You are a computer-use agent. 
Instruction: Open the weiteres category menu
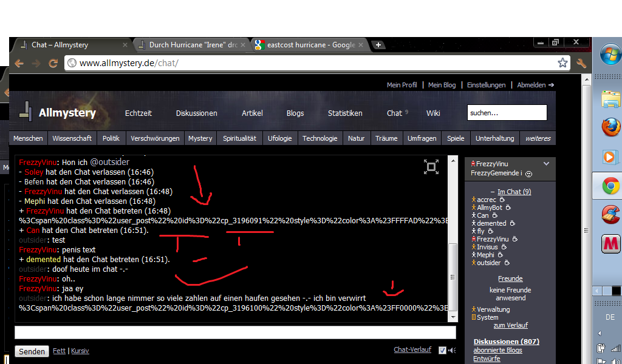(x=538, y=138)
